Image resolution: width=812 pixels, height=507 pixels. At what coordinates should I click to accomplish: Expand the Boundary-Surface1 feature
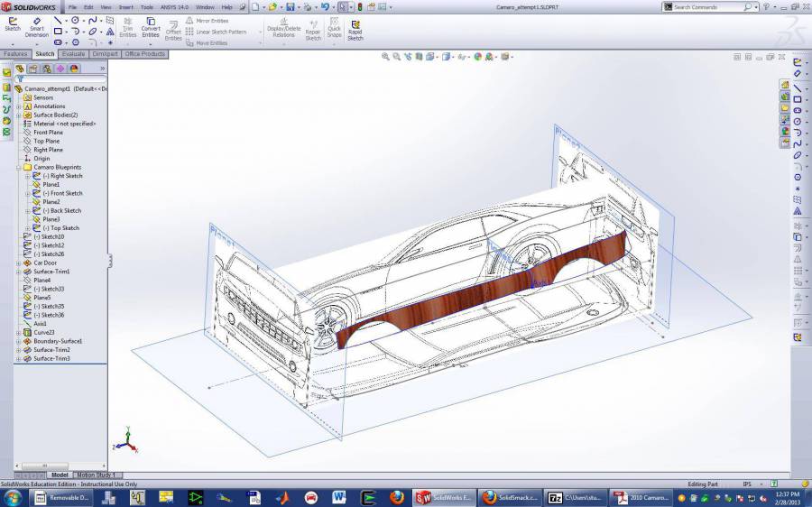[x=19, y=341]
